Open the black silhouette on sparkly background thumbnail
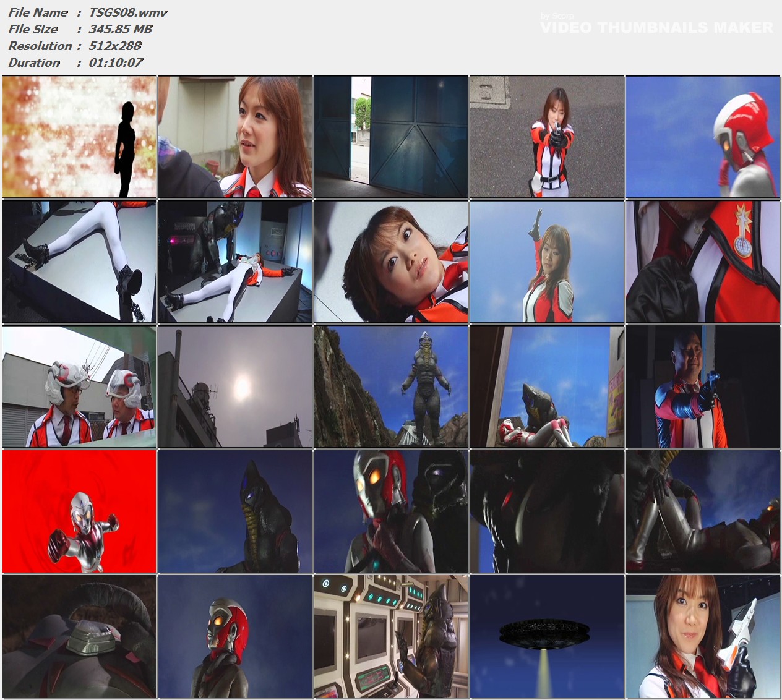The height and width of the screenshot is (700, 782). [x=79, y=137]
